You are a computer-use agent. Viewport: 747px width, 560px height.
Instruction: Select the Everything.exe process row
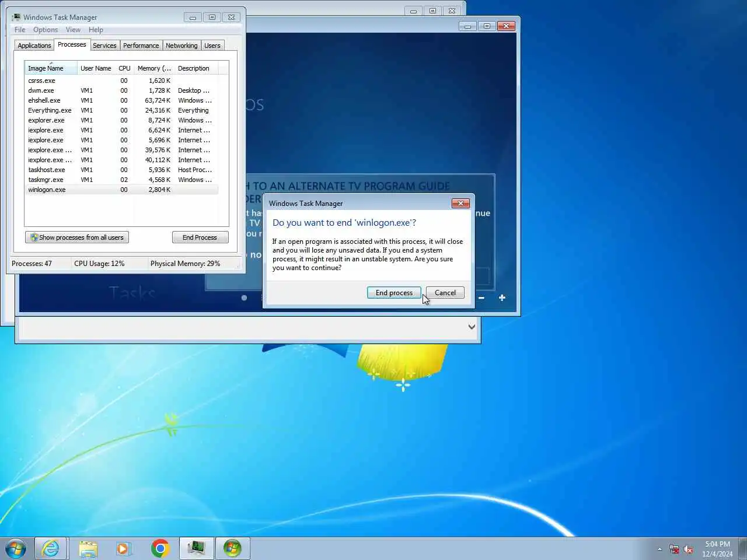pyautogui.click(x=121, y=110)
